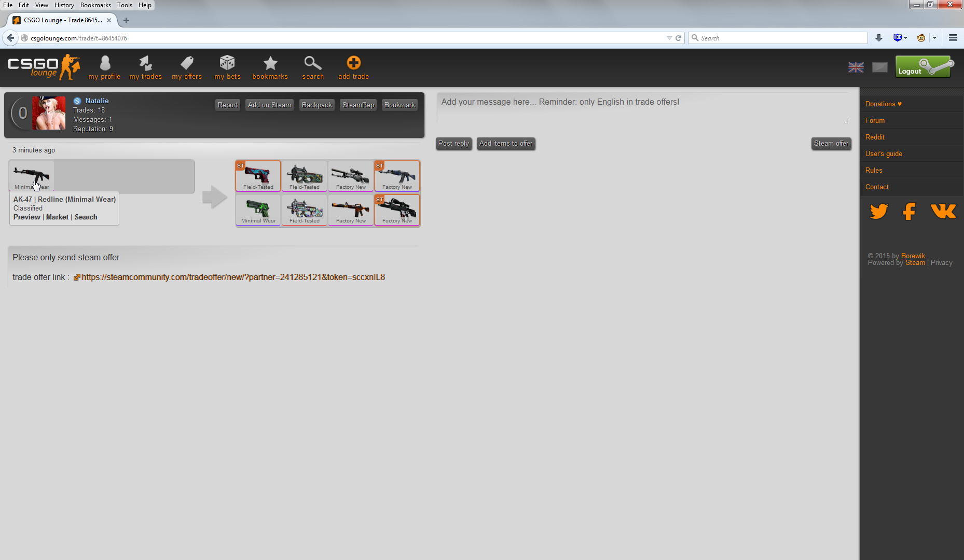
Task: Open the Twitter bird icon
Action: 878,212
